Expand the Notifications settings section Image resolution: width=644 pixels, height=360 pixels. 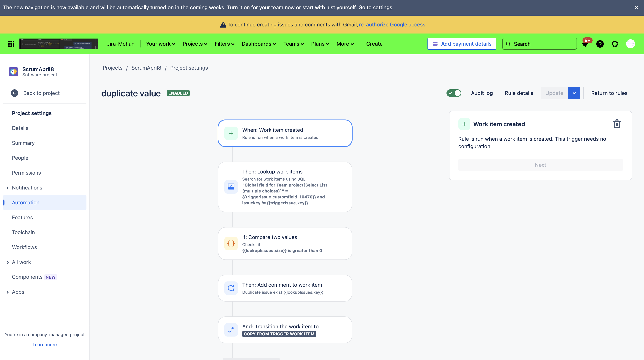[7, 188]
